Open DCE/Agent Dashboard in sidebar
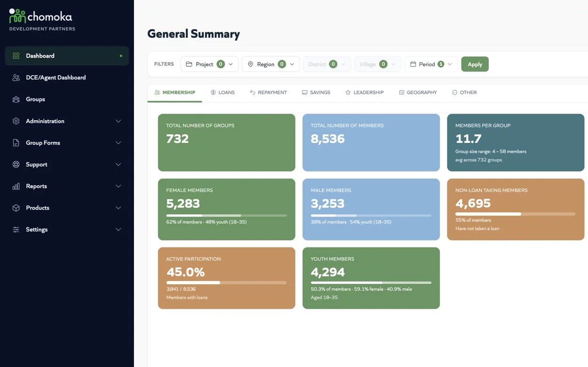 point(67,78)
